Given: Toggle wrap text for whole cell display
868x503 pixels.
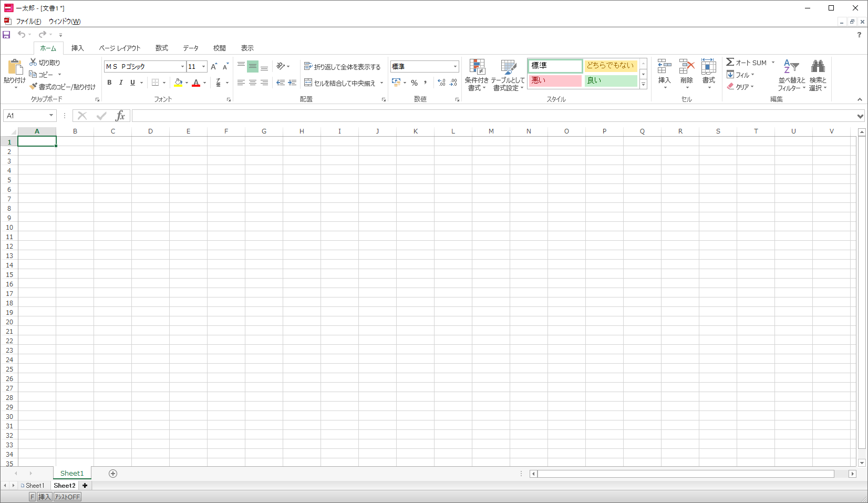Looking at the screenshot, I should [x=342, y=67].
